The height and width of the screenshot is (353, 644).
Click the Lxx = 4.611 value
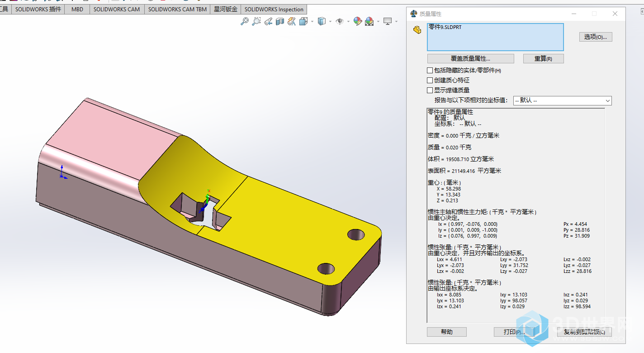(450, 259)
